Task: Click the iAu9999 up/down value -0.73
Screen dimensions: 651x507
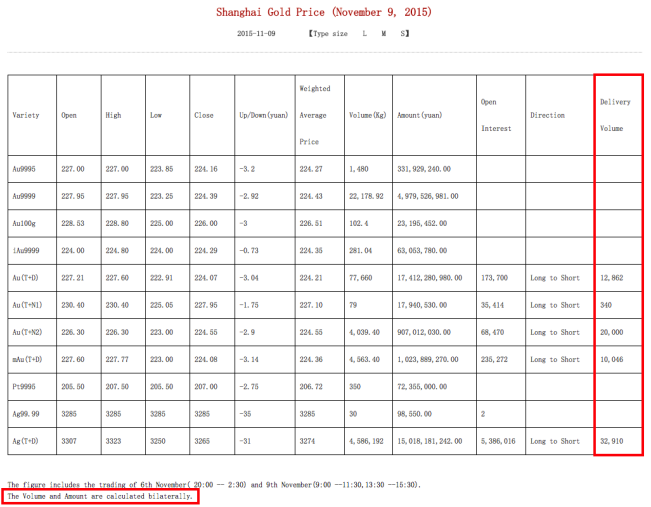Action: (248, 250)
